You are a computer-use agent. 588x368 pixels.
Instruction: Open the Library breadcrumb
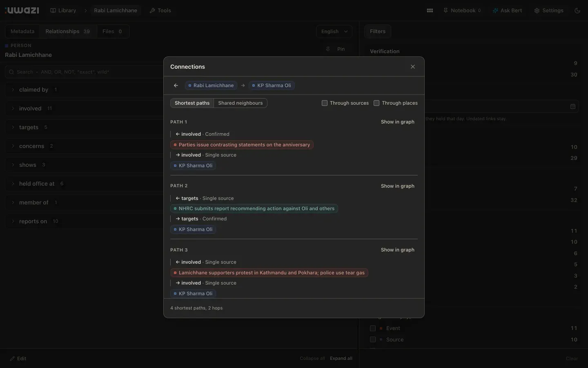point(63,10)
